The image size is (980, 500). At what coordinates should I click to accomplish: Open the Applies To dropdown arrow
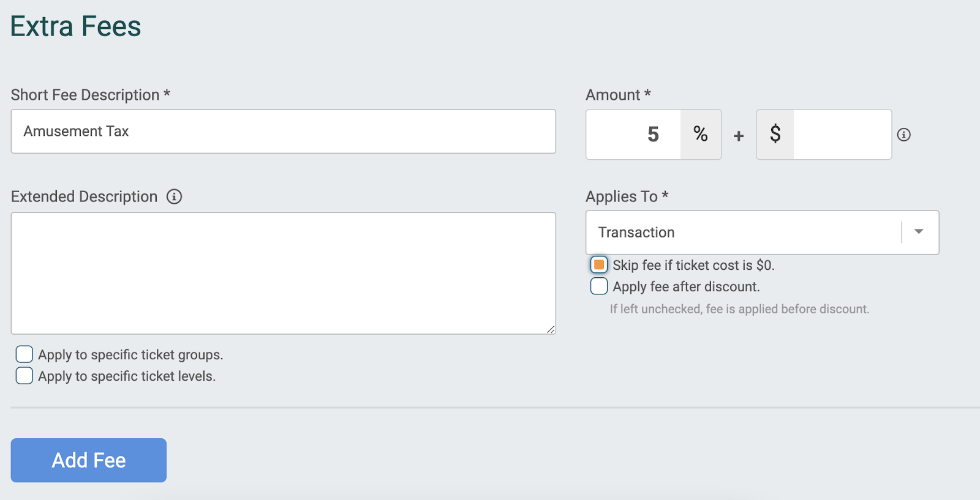click(919, 232)
